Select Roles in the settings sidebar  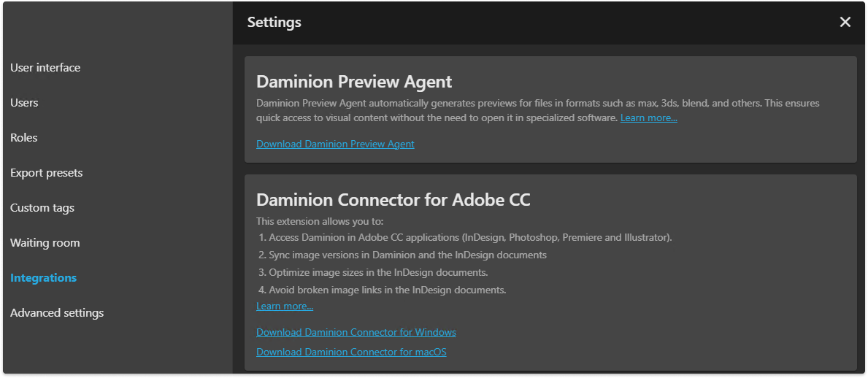click(x=24, y=138)
